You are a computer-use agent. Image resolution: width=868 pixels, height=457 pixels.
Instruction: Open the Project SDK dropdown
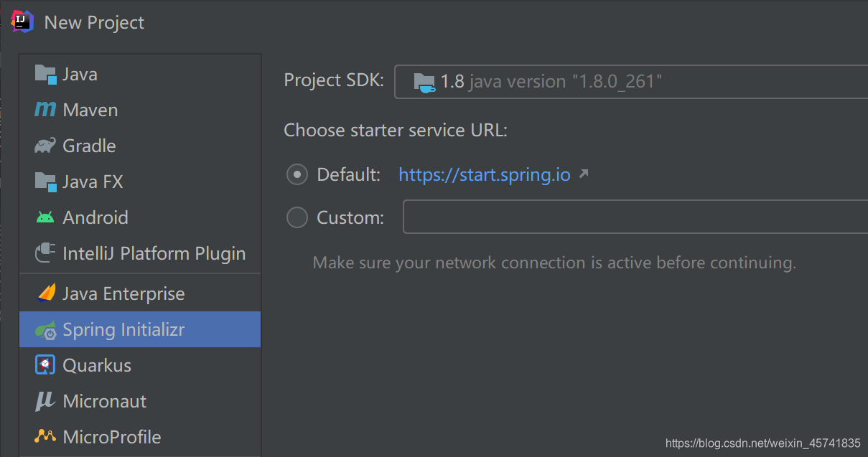tap(631, 81)
